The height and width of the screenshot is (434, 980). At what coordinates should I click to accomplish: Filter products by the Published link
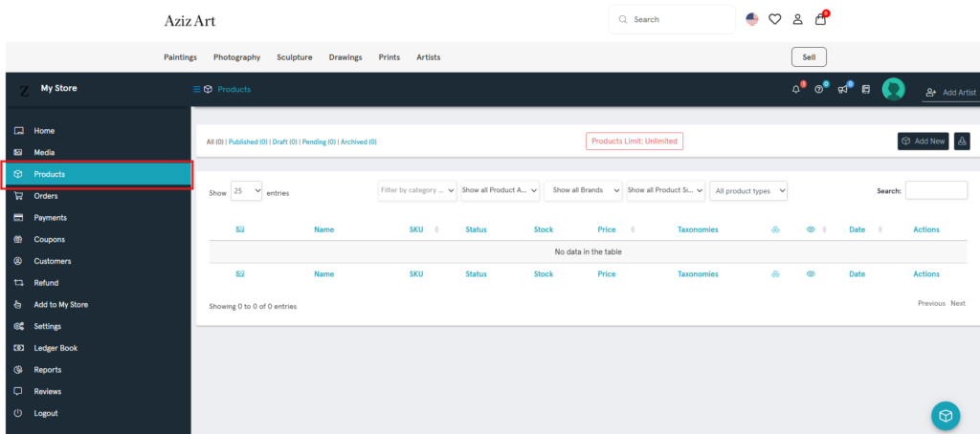[x=247, y=141]
